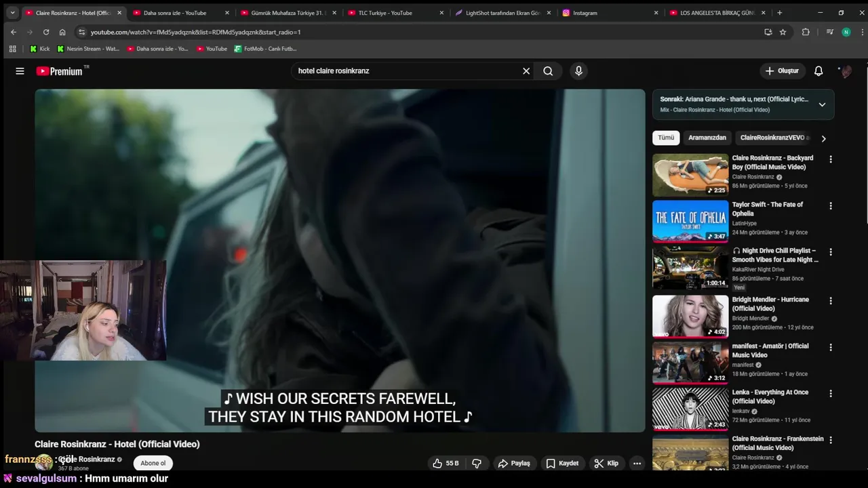
Task: Click the magnifier search button
Action: [548, 71]
